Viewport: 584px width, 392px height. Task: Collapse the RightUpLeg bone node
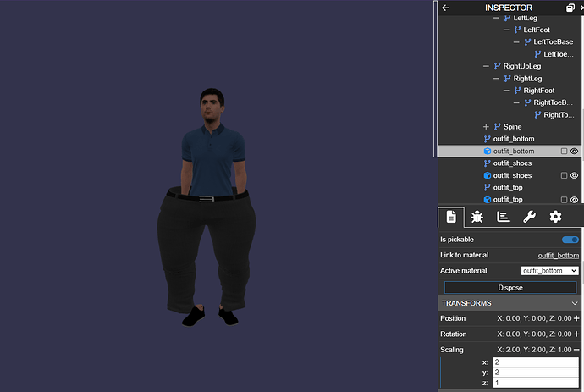(x=486, y=66)
